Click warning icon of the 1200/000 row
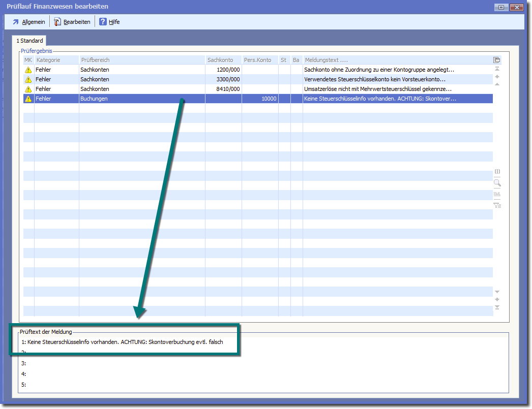Image resolution: width=532 pixels, height=409 pixels. click(28, 70)
